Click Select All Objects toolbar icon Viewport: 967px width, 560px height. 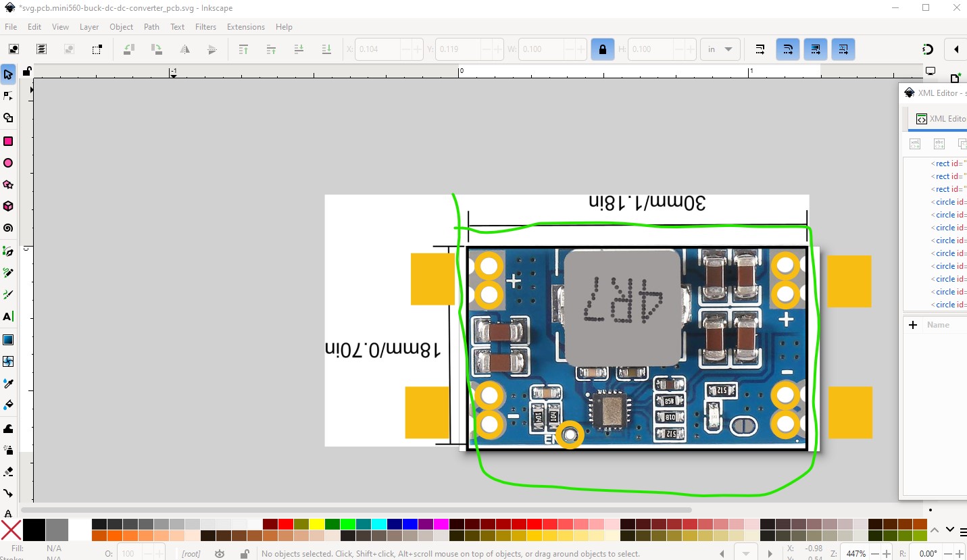[14, 49]
